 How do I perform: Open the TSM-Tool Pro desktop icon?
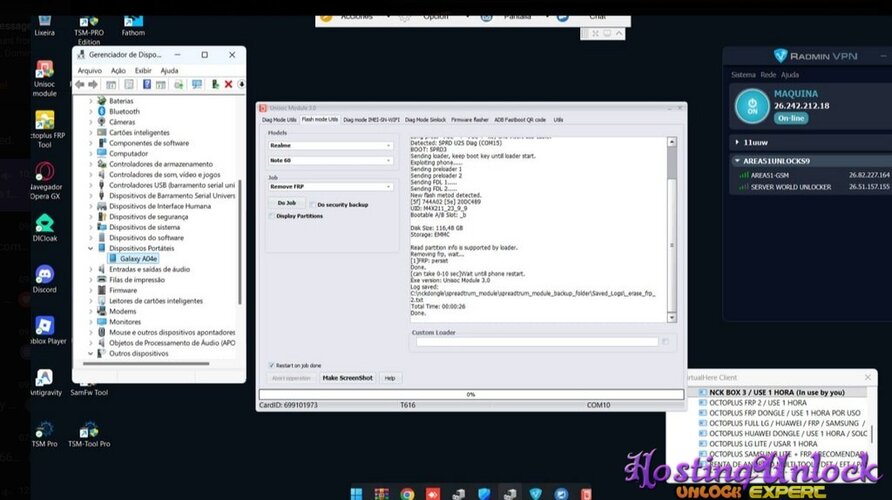pyautogui.click(x=89, y=434)
